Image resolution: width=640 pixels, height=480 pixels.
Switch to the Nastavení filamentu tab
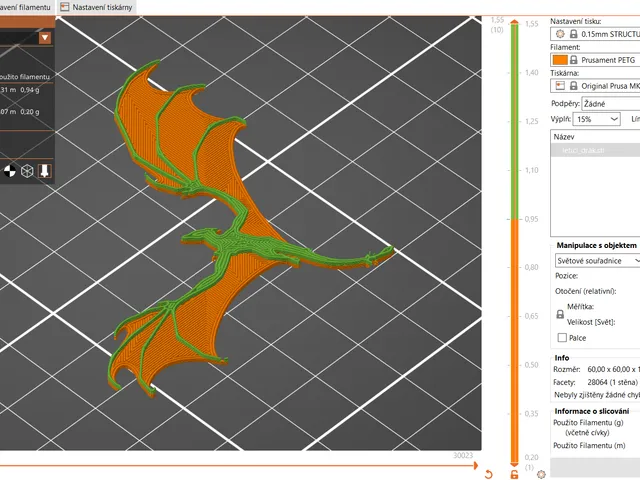(x=25, y=7)
